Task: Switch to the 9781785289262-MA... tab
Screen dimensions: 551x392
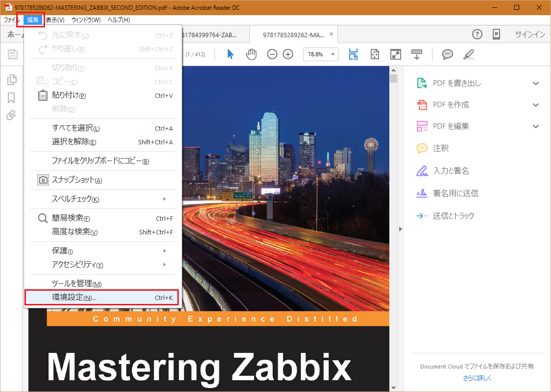Action: click(293, 35)
